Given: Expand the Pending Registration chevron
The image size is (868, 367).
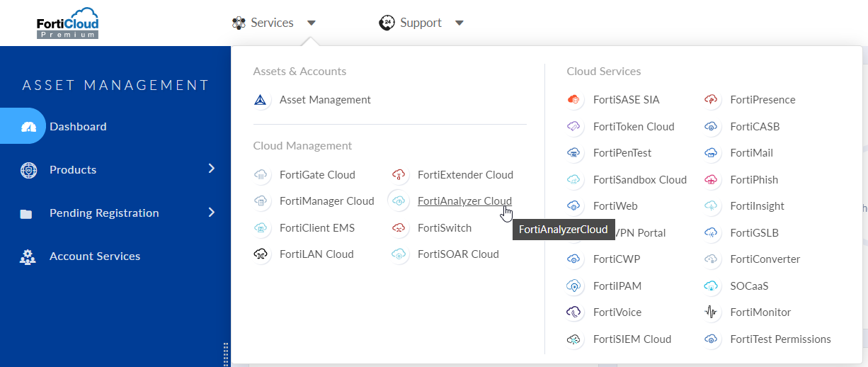Looking at the screenshot, I should click(211, 212).
